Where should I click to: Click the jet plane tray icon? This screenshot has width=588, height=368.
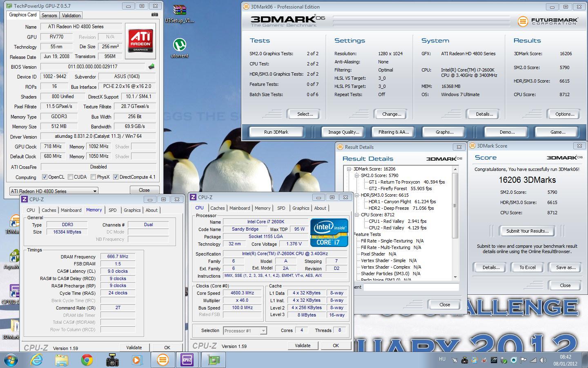454,360
